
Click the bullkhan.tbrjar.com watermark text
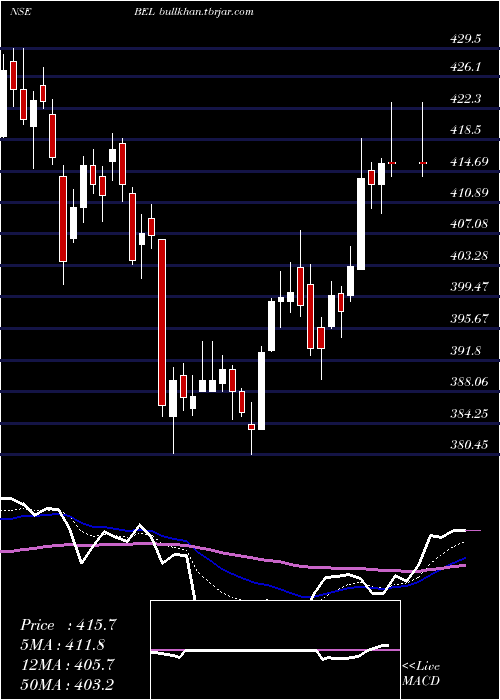[x=206, y=12]
